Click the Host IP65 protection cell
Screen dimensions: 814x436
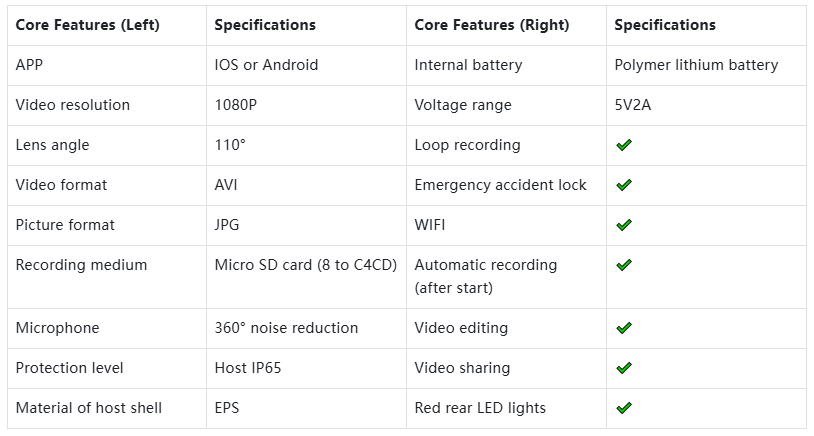[248, 368]
